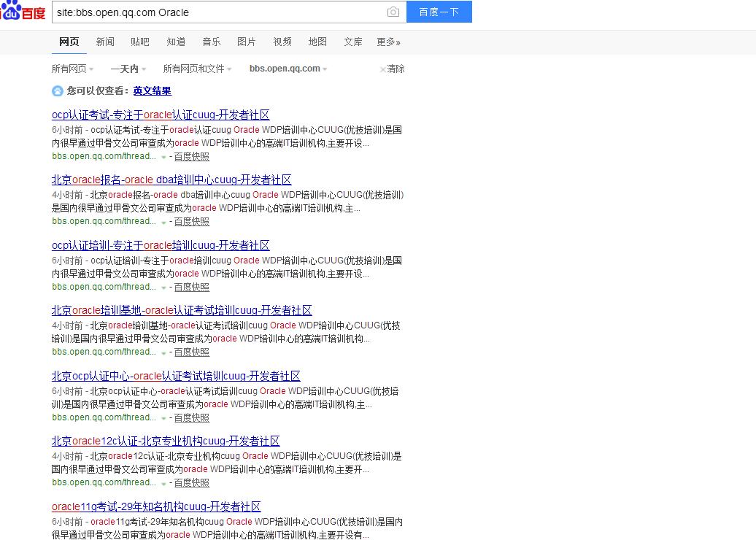The height and width of the screenshot is (540, 756).
Task: Switch to the 视频 tab
Action: click(x=282, y=42)
